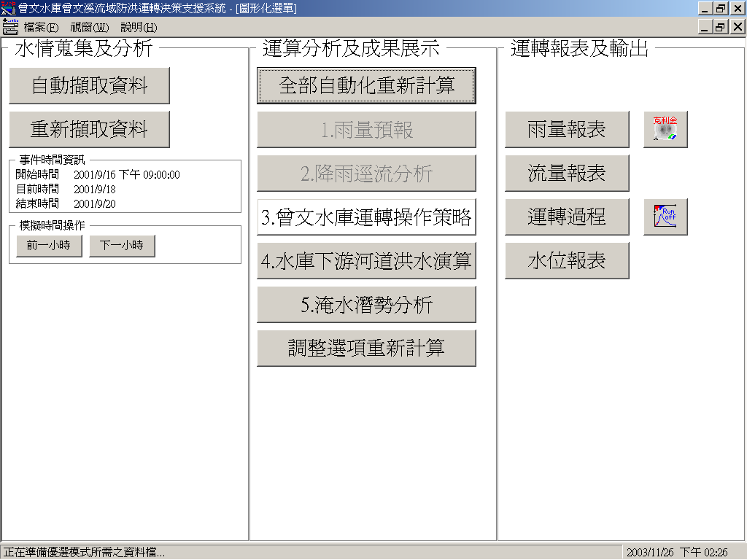Click the status bar time 下午 02:26
The height and width of the screenshot is (560, 747).
pos(704,553)
